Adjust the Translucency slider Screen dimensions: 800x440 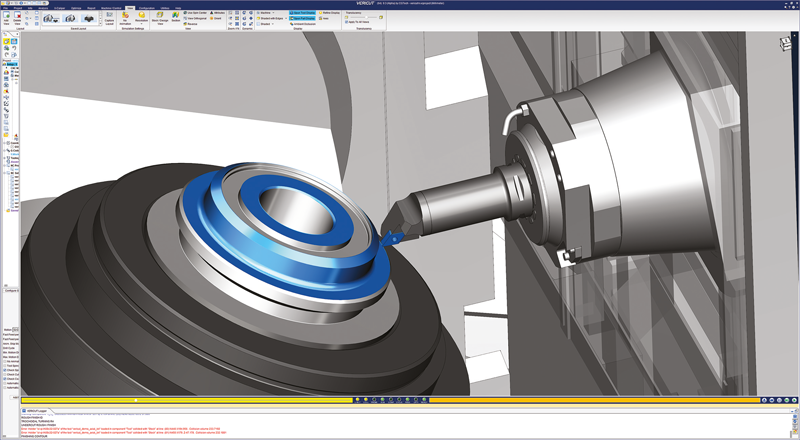364,17
